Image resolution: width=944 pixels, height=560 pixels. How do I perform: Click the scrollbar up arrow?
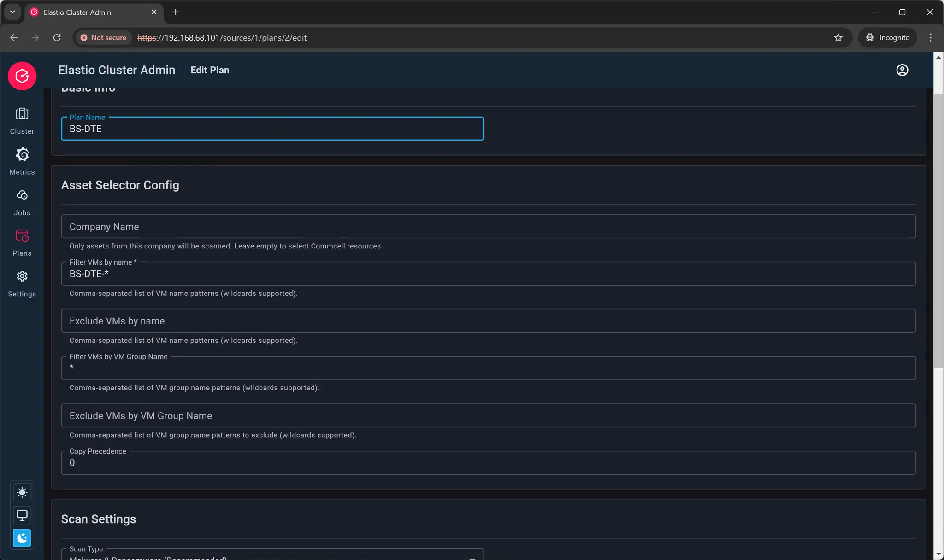click(938, 57)
